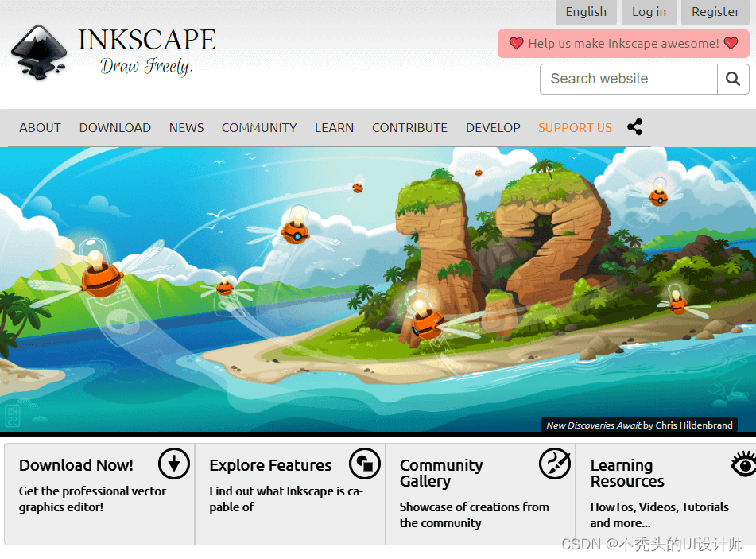Click the Community Gallery brush icon
The height and width of the screenshot is (559, 756).
point(555,464)
